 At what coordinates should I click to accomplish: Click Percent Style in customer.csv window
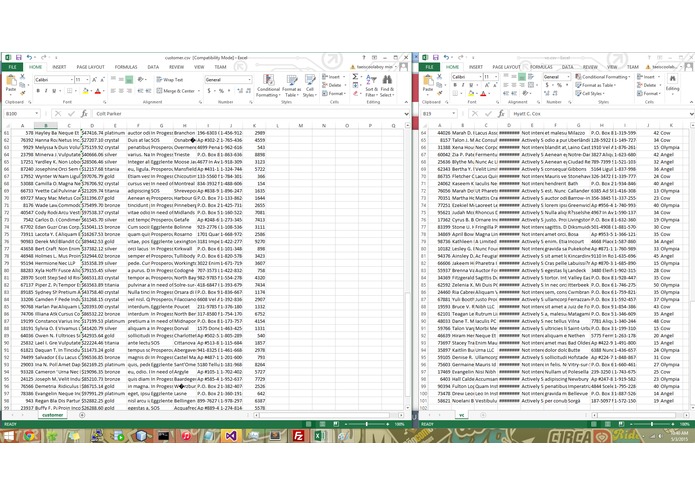[x=221, y=91]
